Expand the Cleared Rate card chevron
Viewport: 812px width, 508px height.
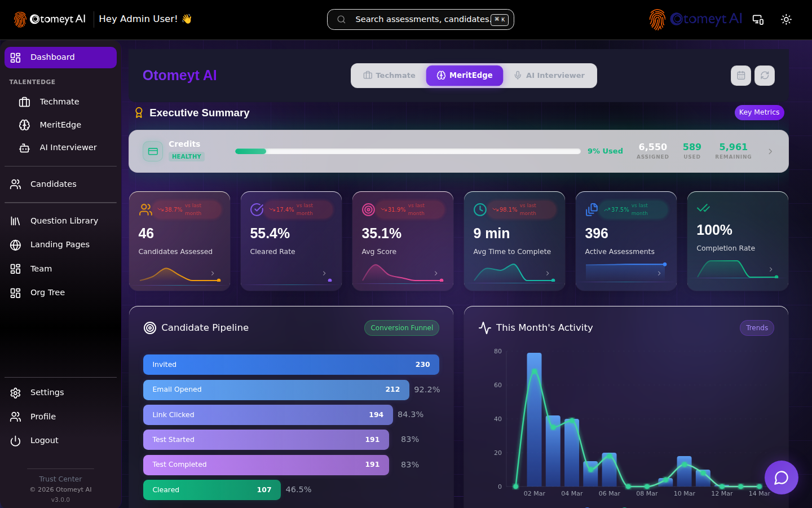[x=324, y=273]
